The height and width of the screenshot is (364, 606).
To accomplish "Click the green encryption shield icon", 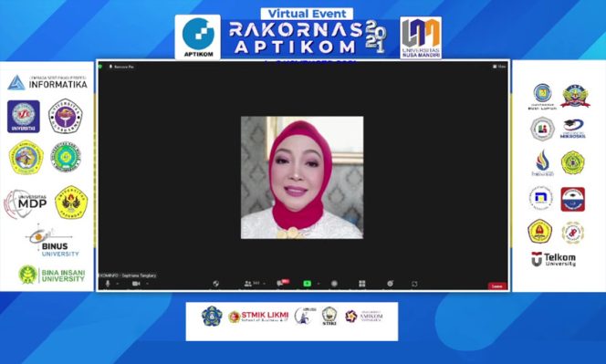I will tap(100, 67).
